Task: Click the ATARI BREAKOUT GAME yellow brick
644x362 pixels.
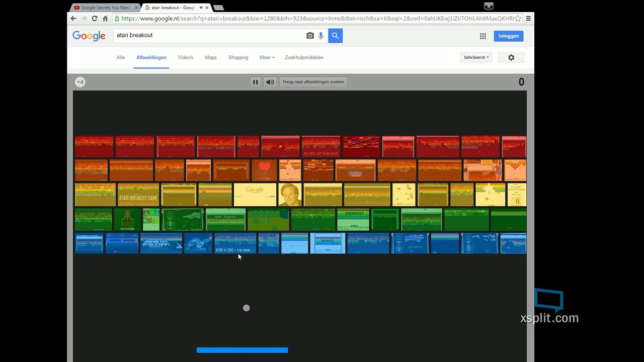Action: (138, 195)
